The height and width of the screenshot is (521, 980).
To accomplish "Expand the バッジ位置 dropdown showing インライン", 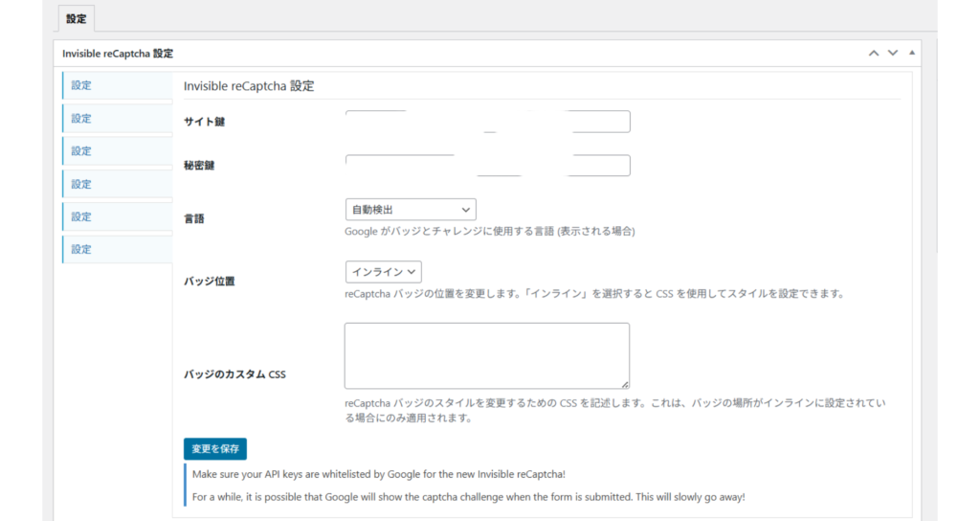I will (x=384, y=273).
